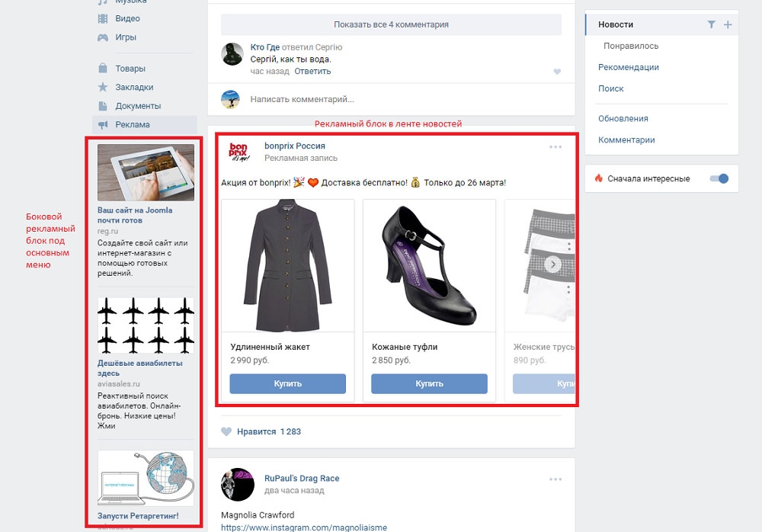Open Документы in the left menu

point(138,106)
